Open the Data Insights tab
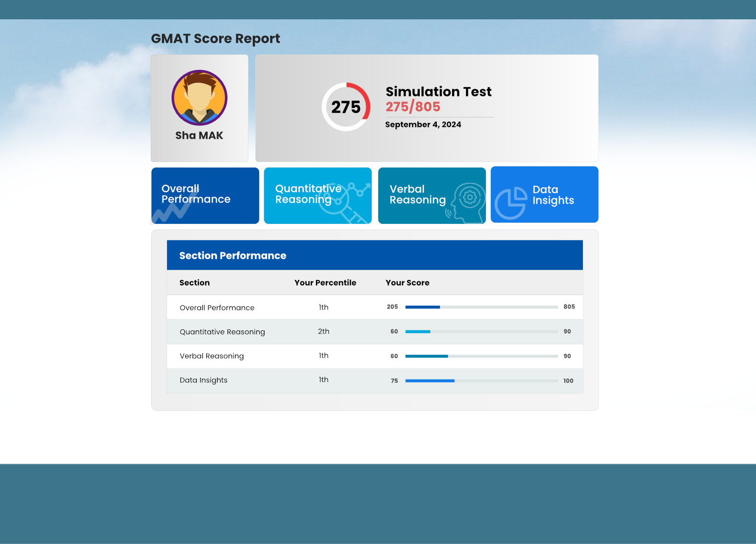The image size is (756, 544). click(544, 194)
